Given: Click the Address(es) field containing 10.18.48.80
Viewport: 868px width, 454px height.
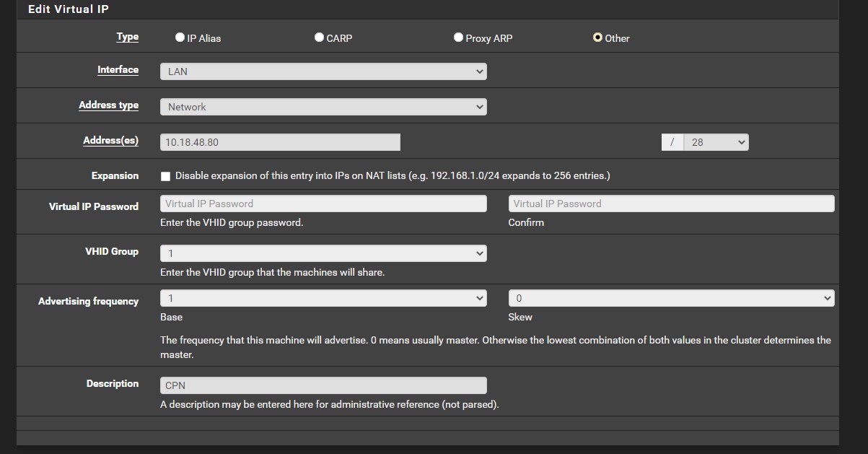Looking at the screenshot, I should [x=280, y=142].
